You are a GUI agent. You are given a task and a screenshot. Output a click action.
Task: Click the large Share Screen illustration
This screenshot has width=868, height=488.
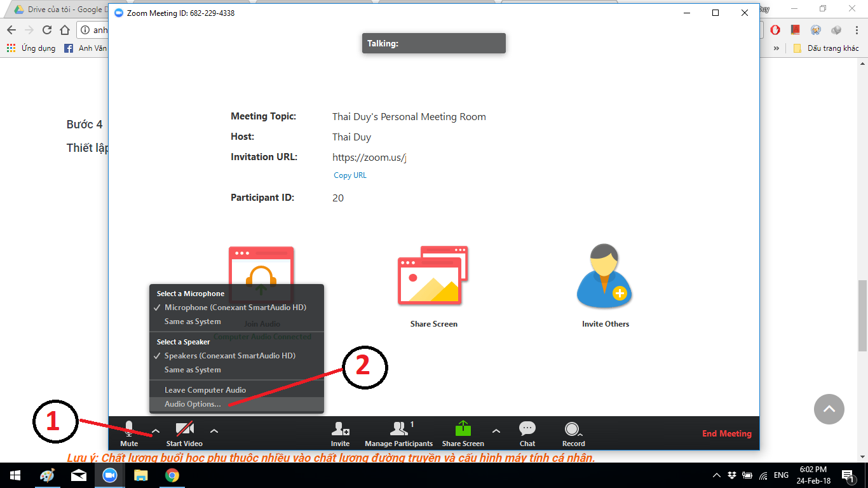click(433, 276)
